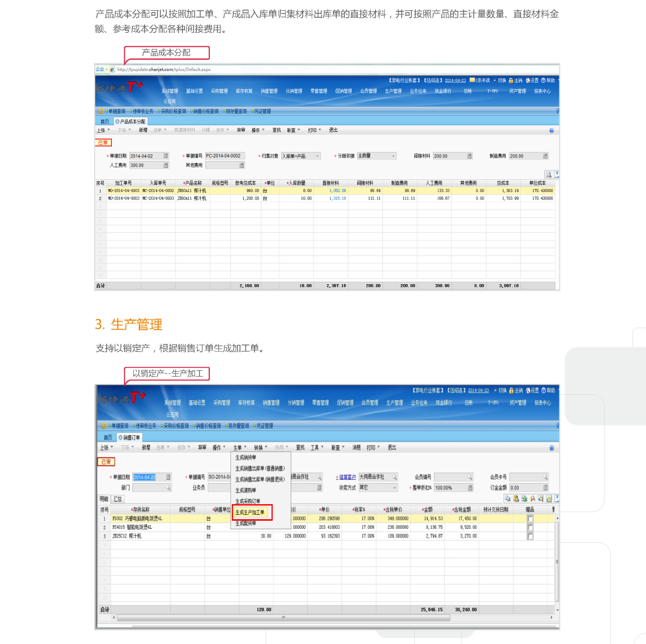This screenshot has width=646, height=644.
Task: Click calculator icon in 间接材料 field
Action: pos(470,156)
